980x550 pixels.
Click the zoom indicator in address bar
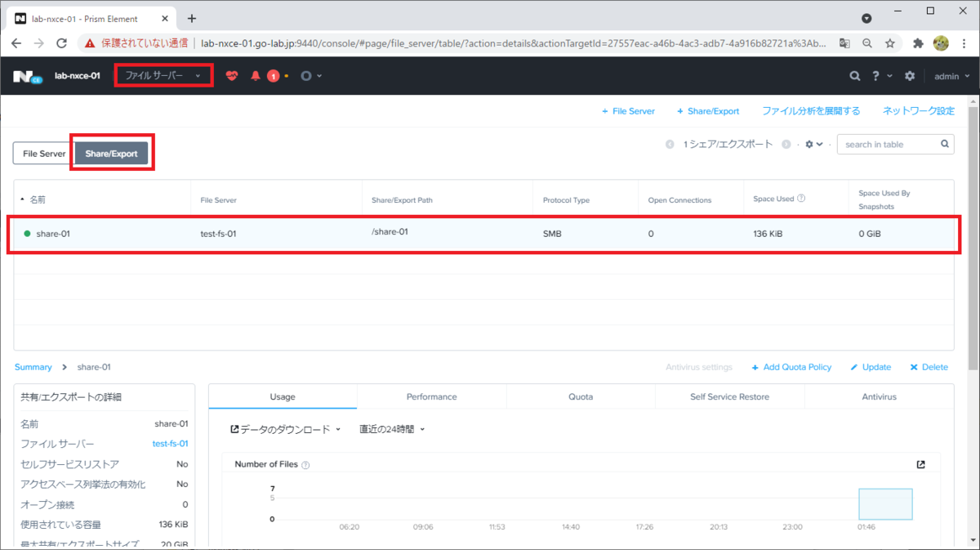pos(867,43)
